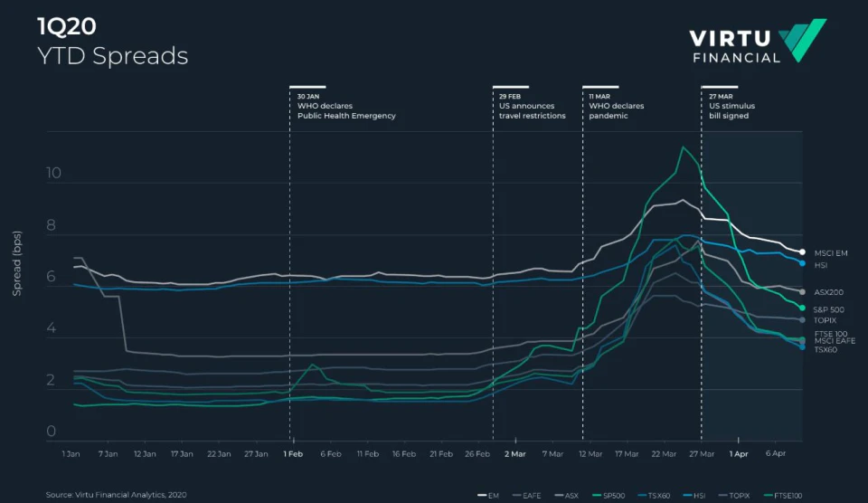Screen dimensions: 868x503
Task: Click the TSX60 line endpoint dot
Action: pyautogui.click(x=802, y=346)
